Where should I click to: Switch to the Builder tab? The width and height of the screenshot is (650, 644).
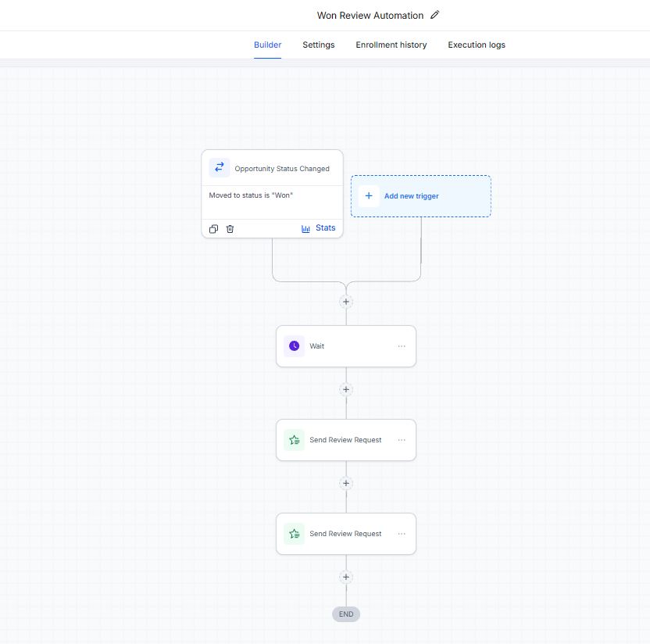click(x=267, y=45)
